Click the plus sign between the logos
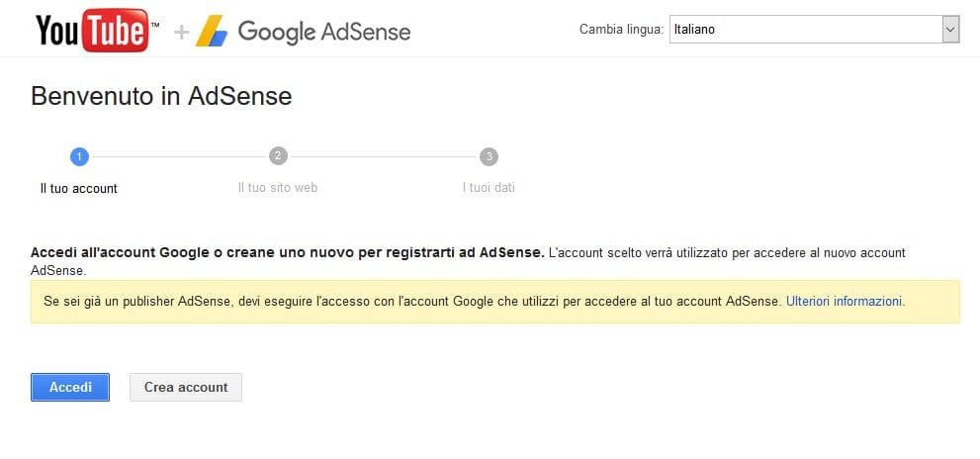Viewport: 980px width, 459px height. (x=181, y=32)
